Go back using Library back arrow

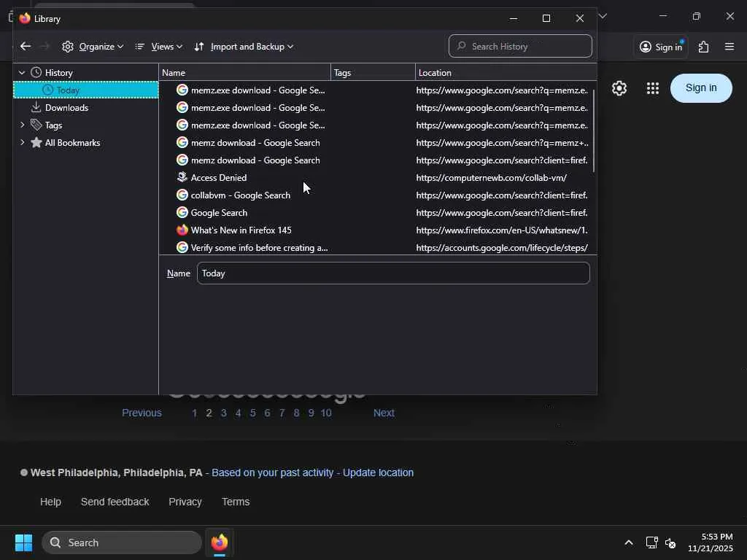point(26,46)
